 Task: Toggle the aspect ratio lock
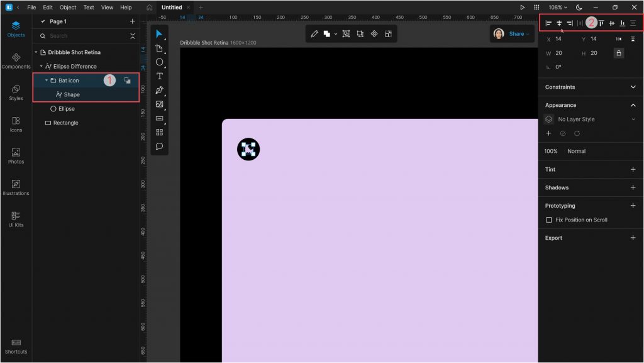[619, 53]
